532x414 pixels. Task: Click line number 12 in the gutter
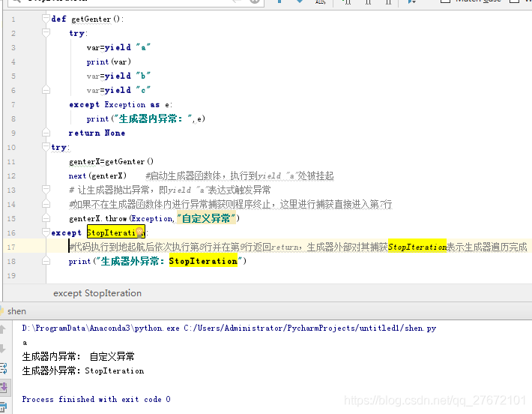tap(11, 176)
